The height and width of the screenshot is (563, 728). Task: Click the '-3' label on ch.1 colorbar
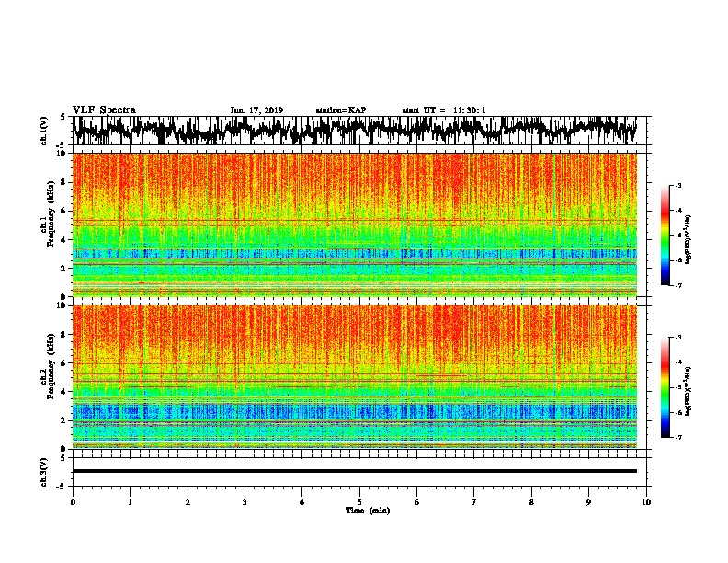[677, 185]
